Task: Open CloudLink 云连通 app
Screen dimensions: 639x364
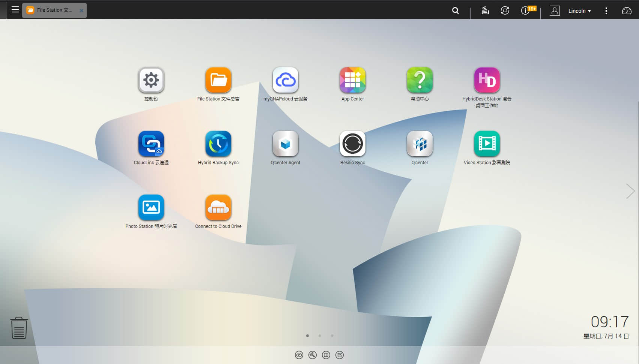Action: [x=151, y=144]
